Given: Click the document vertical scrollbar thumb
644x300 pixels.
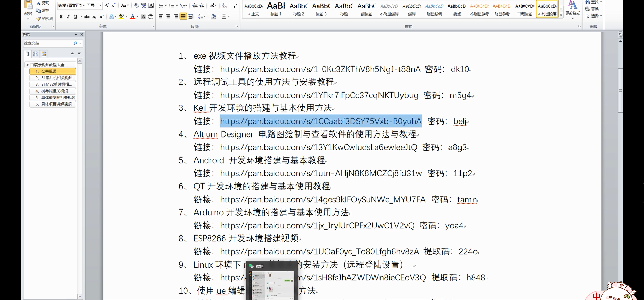Looking at the screenshot, I should 620,90.
